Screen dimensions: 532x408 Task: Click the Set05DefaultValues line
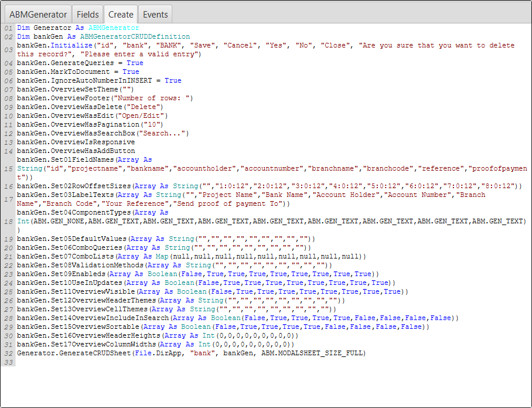(x=166, y=239)
